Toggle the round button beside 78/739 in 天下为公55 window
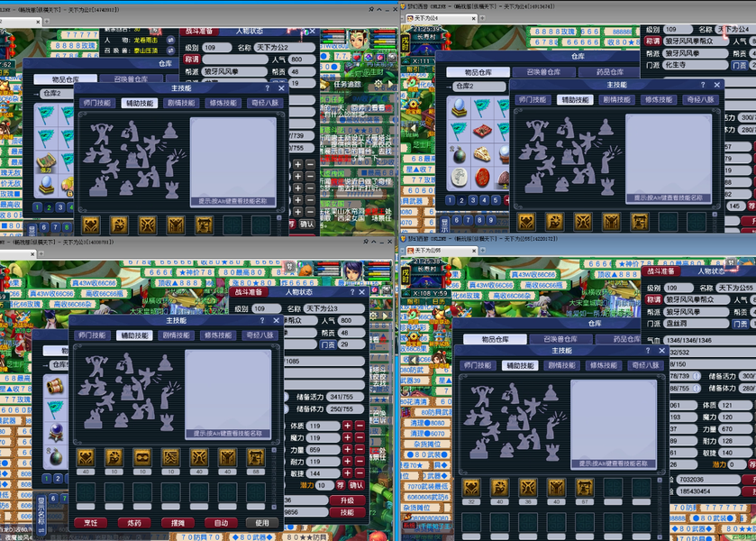Viewport: 756px width, 541px height. pos(696,376)
